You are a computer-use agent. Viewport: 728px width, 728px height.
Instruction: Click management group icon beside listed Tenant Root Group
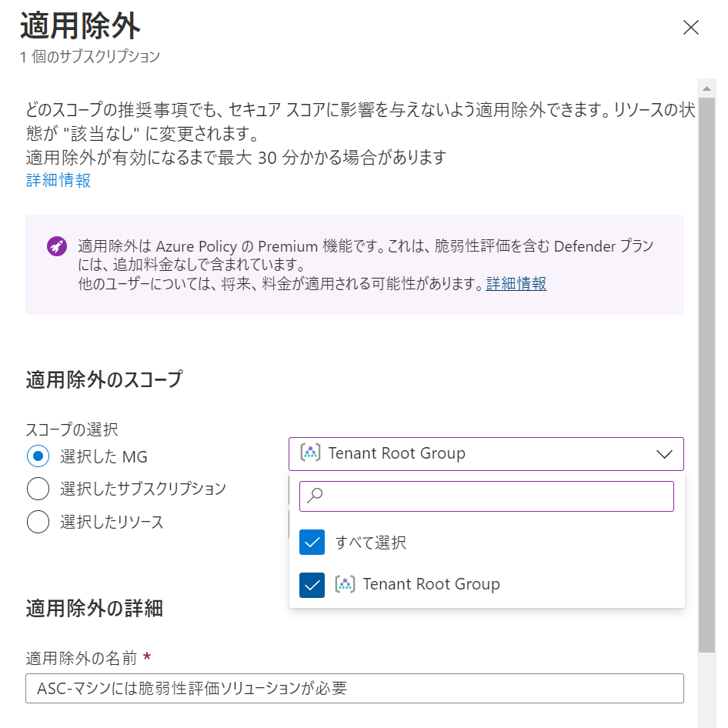(x=345, y=584)
